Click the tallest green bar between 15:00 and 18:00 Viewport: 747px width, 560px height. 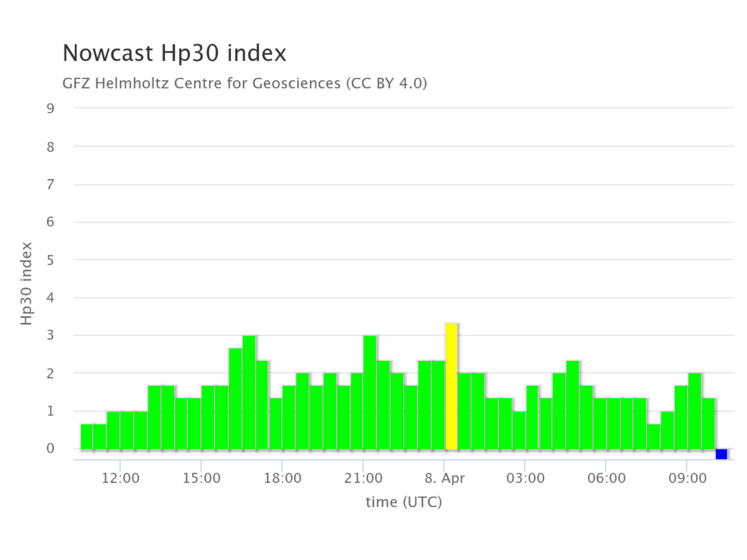point(249,393)
